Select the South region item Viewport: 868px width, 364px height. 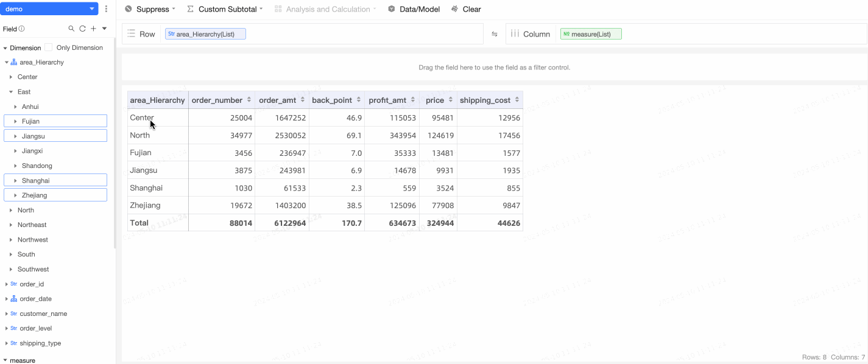(26, 254)
